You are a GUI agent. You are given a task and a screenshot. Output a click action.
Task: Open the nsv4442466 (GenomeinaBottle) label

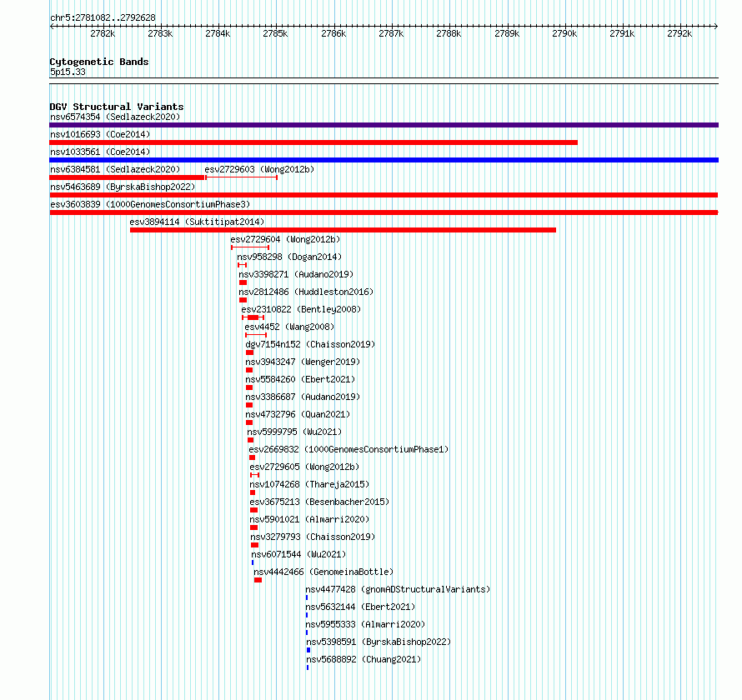tap(323, 572)
